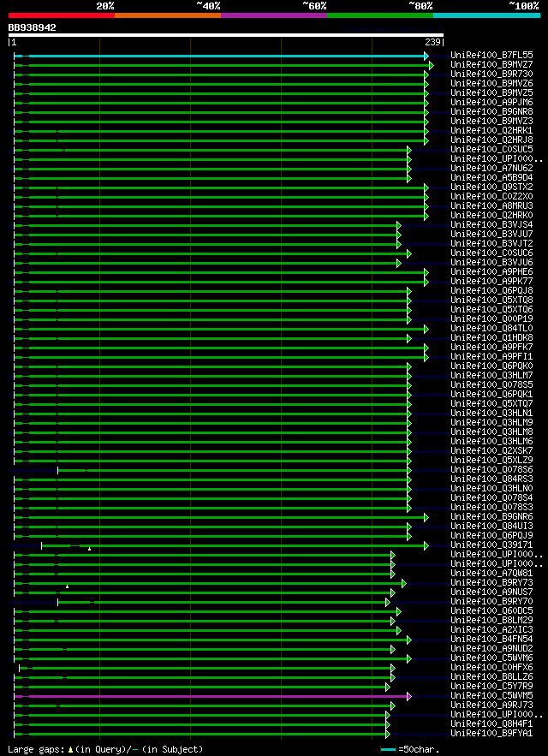The image size is (548, 756).
Task: Select the white BB938942 query sequence bar
Action: pyautogui.click(x=226, y=35)
